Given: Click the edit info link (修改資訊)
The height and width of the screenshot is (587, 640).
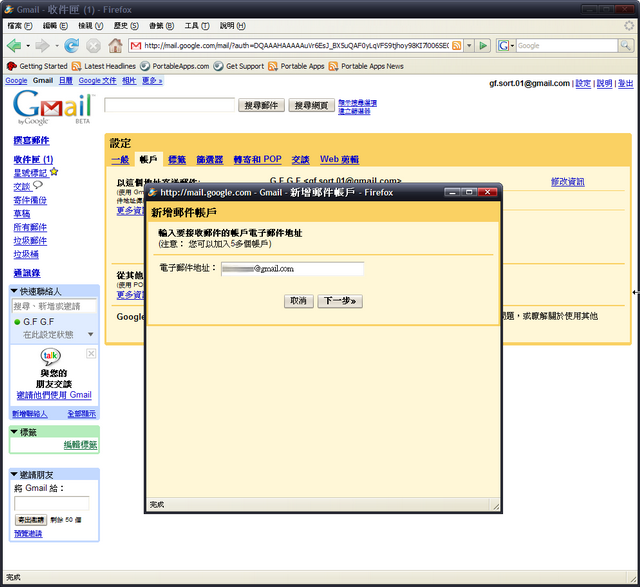Looking at the screenshot, I should pos(568,182).
